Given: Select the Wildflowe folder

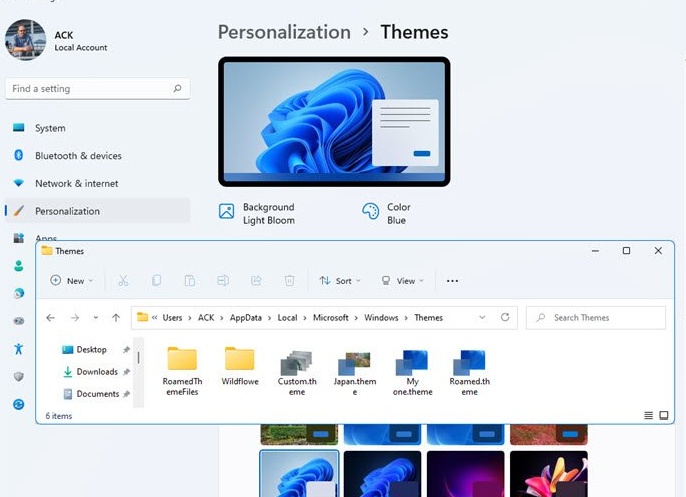Looking at the screenshot, I should pyautogui.click(x=240, y=367).
